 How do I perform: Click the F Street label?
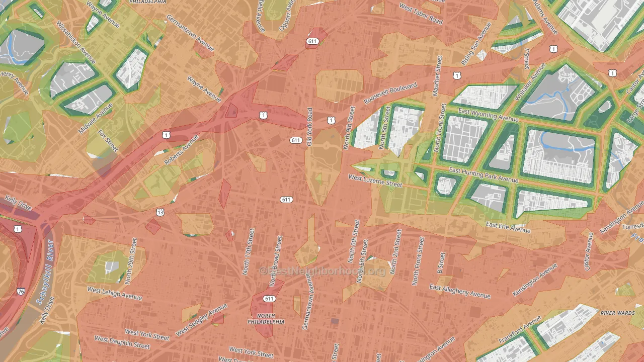(x=527, y=59)
